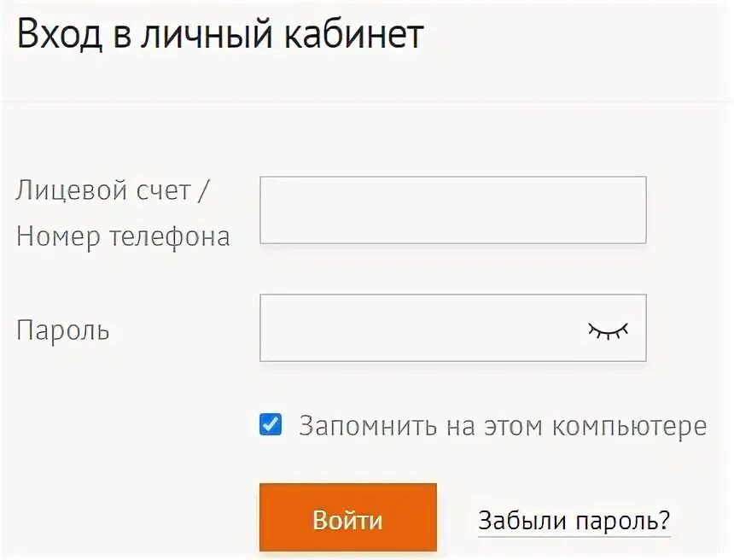Uncheck the Запомнить на этом компьютере checkbox
734x560 pixels.
tap(271, 424)
